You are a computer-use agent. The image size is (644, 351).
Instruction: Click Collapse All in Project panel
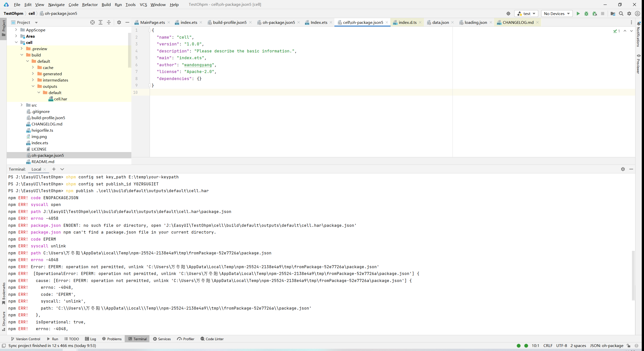point(109,22)
